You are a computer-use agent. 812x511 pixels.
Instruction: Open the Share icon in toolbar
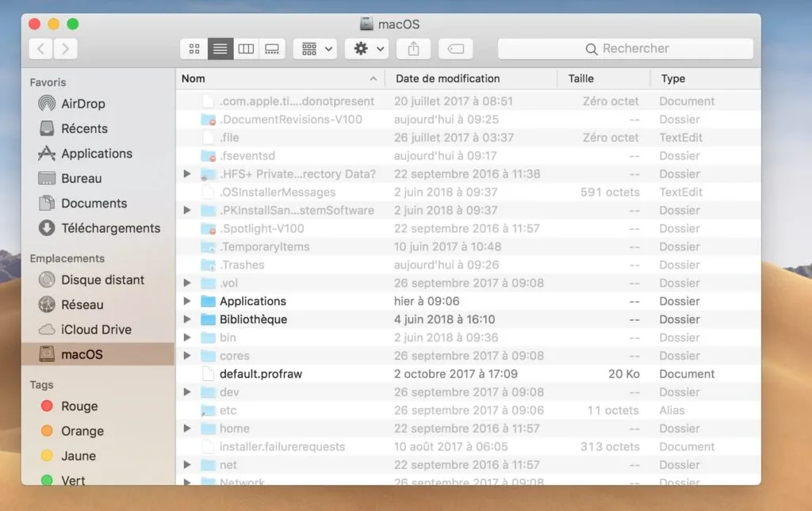(x=413, y=48)
